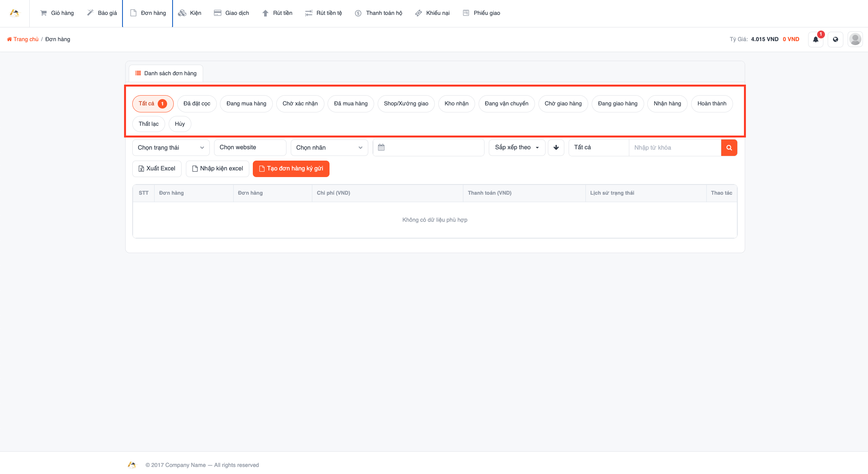Go to Giao dịch menu item
This screenshot has width=868, height=474.
pyautogui.click(x=232, y=13)
